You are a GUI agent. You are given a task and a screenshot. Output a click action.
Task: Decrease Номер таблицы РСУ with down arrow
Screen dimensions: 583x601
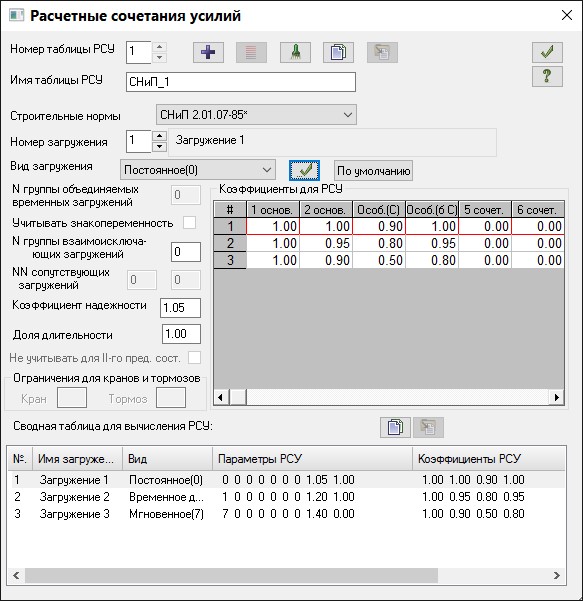159,57
